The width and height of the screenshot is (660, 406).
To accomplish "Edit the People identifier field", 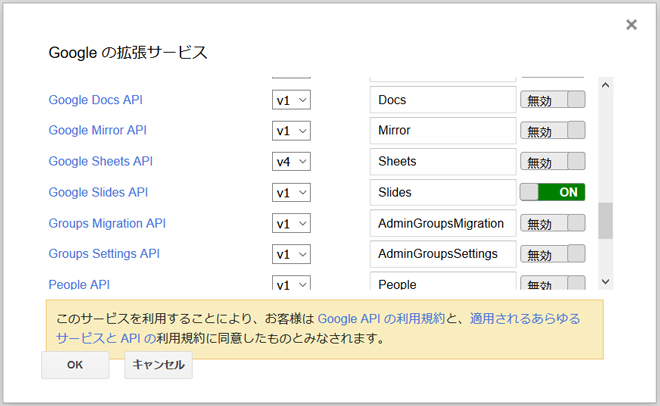I will point(443,281).
